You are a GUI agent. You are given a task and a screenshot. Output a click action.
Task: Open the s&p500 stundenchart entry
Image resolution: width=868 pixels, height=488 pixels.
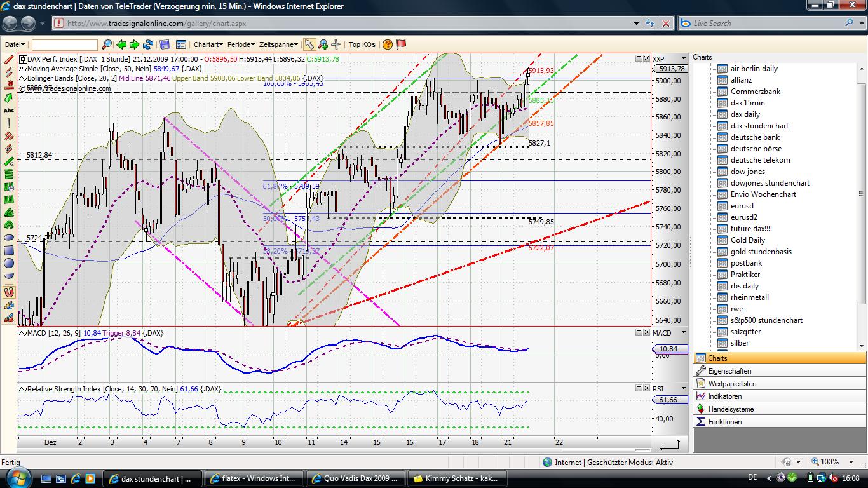(766, 320)
